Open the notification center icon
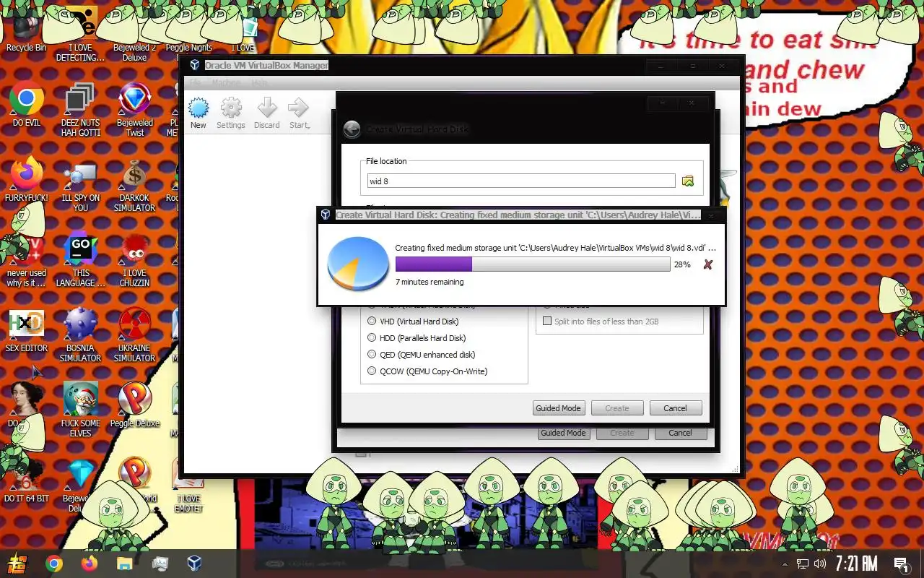The width and height of the screenshot is (924, 578). click(x=901, y=564)
